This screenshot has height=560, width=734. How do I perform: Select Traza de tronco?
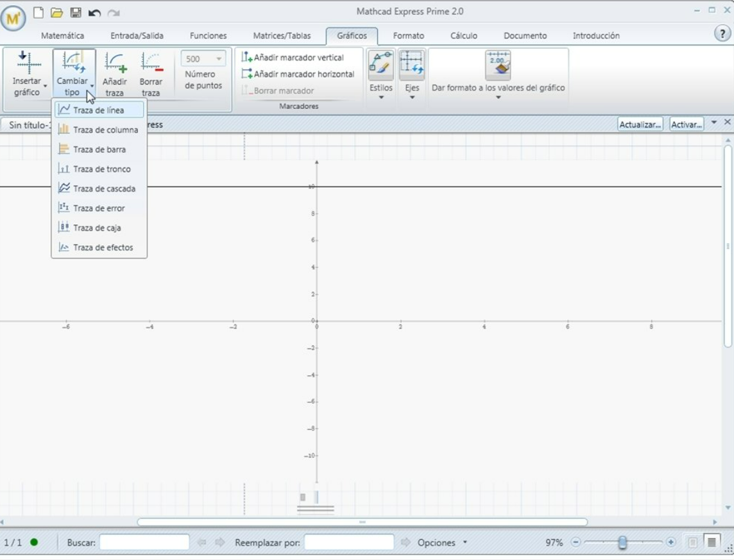(99, 169)
